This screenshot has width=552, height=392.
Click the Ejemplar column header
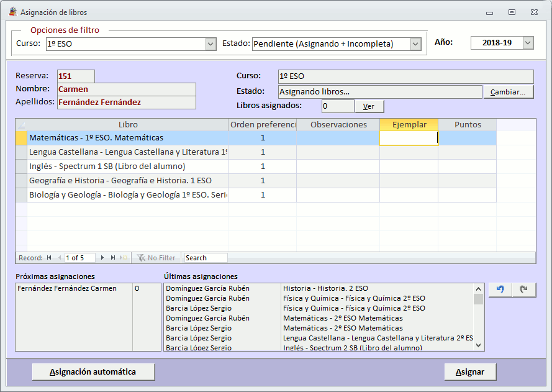(409, 125)
